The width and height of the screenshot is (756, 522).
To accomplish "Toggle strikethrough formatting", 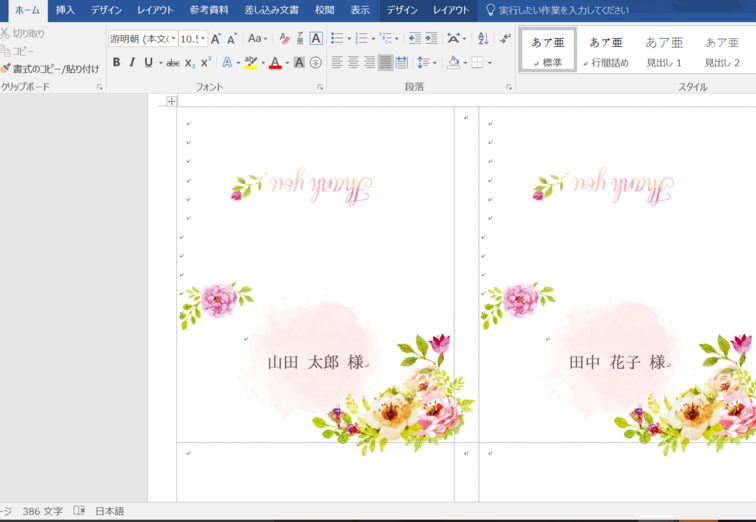I will click(173, 63).
